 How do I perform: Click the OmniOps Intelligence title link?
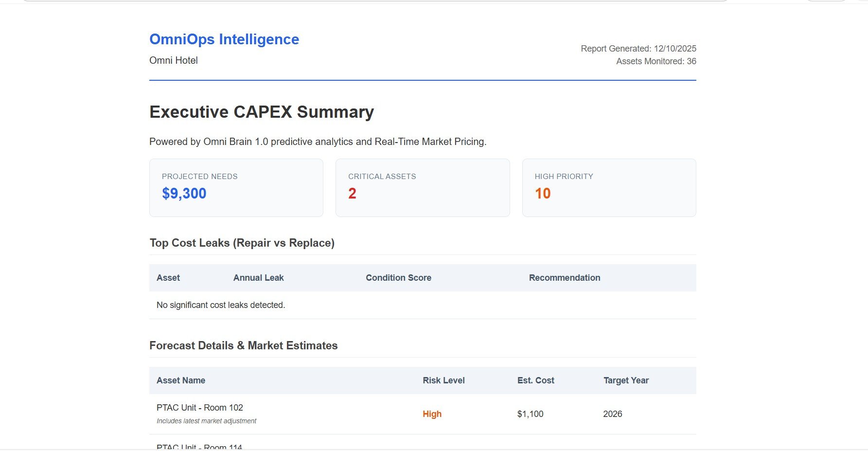(224, 39)
